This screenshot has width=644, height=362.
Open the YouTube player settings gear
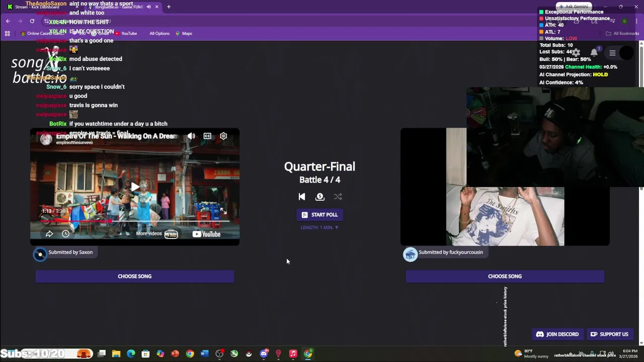223,136
